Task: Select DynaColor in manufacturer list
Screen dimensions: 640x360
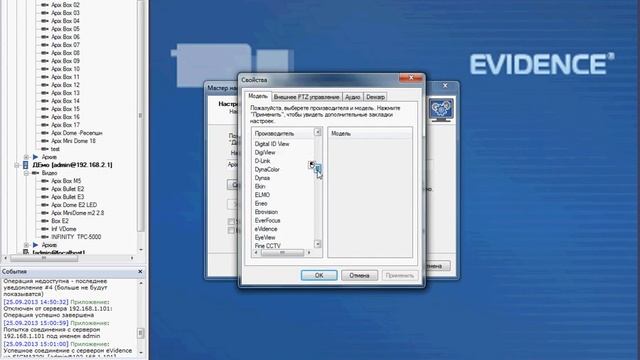Action: [267, 169]
